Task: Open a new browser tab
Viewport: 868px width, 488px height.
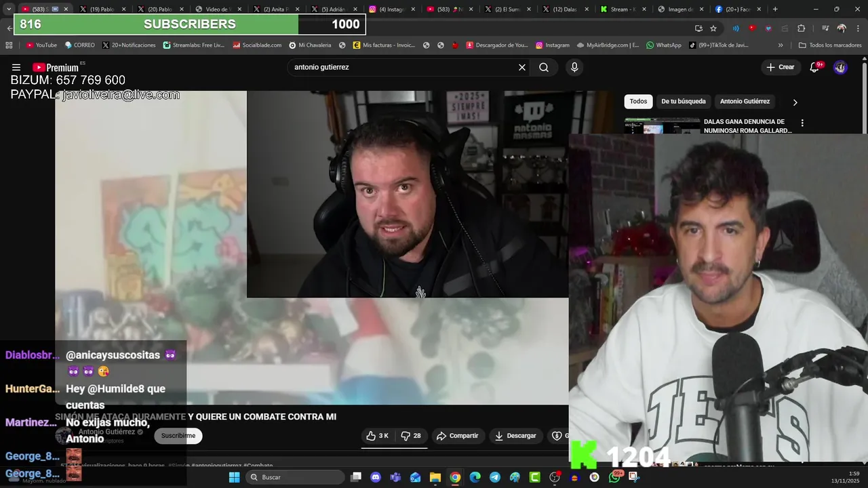Action: (x=775, y=9)
